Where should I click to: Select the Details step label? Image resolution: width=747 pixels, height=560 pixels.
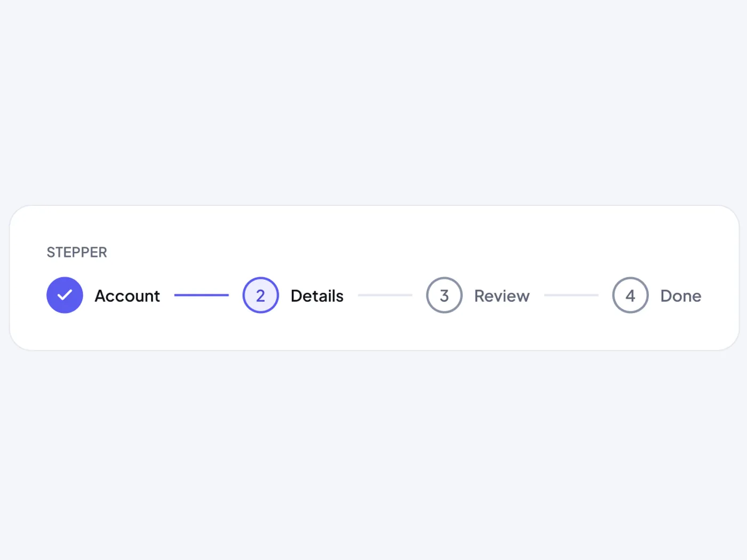[317, 296]
